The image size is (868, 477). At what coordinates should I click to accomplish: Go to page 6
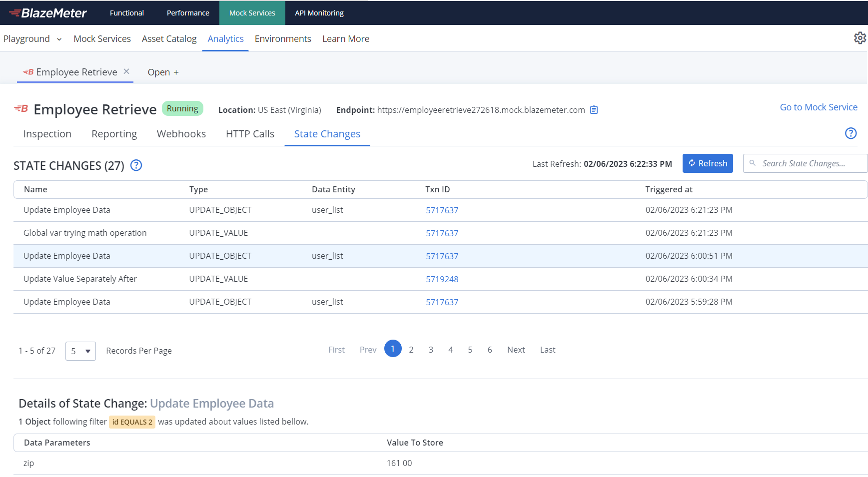(490, 350)
